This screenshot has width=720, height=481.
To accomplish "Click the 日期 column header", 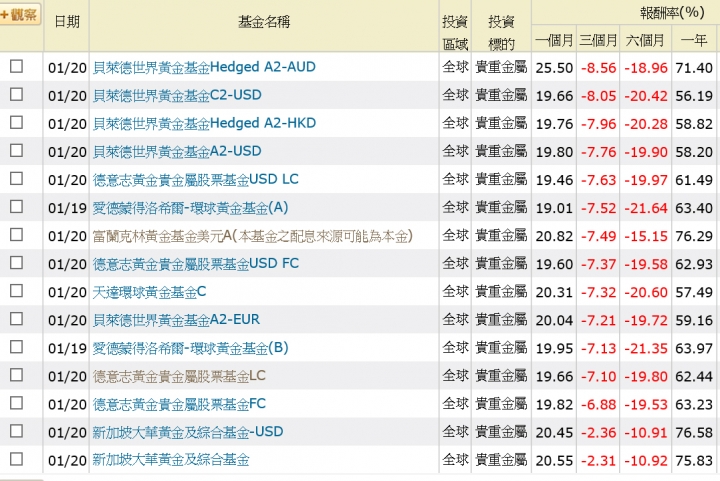I will [x=67, y=22].
